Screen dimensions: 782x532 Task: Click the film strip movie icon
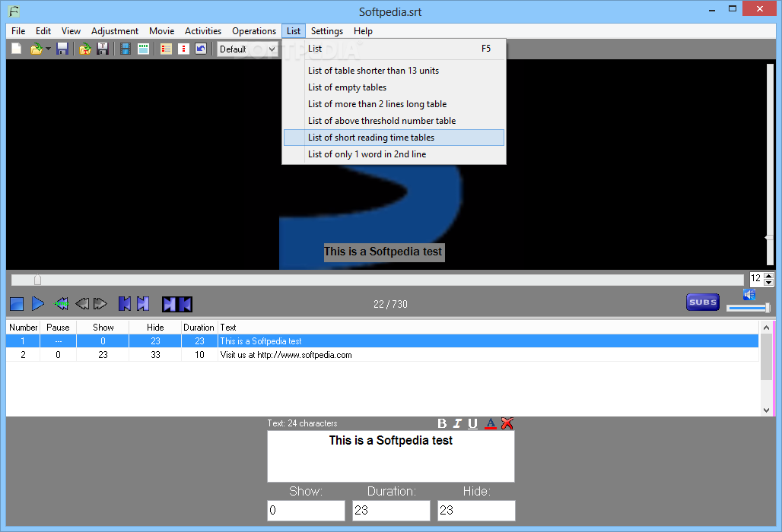point(126,49)
